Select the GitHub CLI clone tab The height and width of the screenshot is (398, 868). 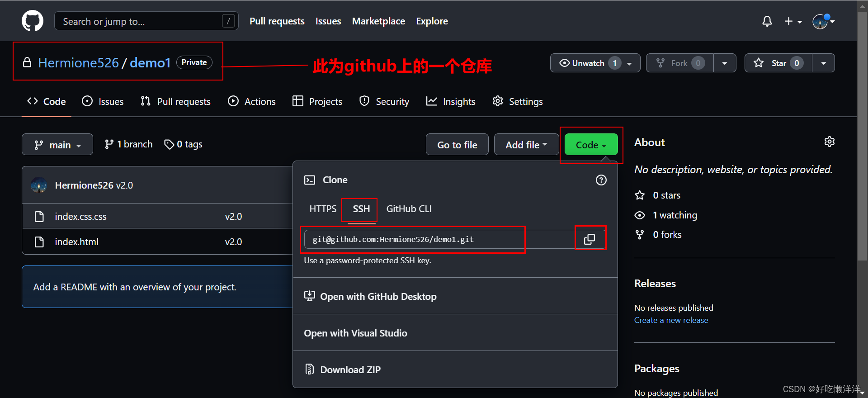[x=409, y=209]
